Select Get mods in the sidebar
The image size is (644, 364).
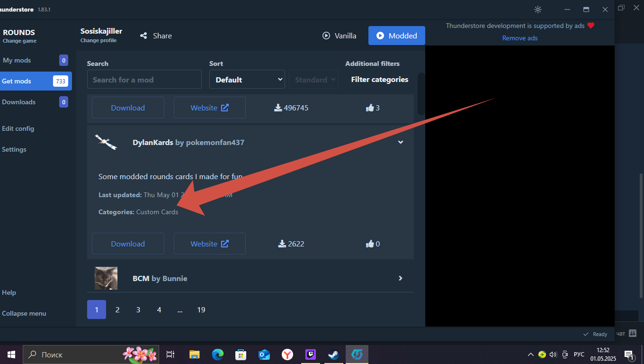pos(36,81)
